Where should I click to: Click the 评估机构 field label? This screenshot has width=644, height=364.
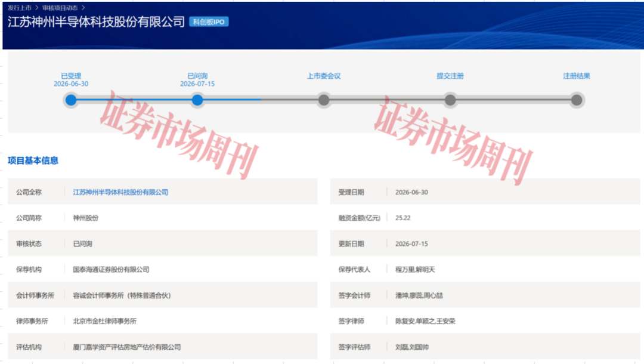pos(29,347)
